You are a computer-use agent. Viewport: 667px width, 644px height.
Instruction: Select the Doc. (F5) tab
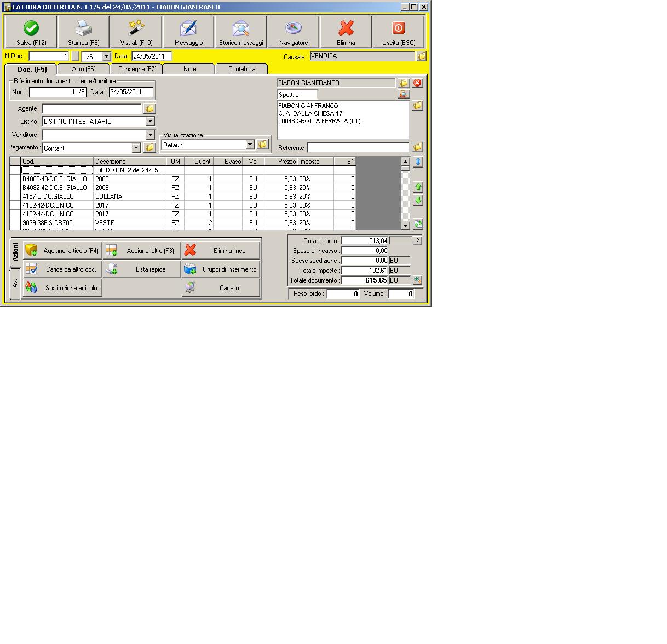(32, 69)
